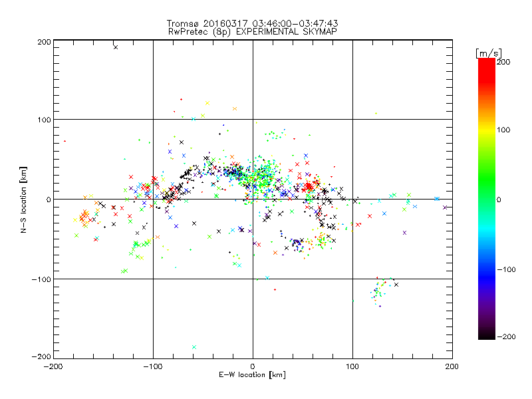
Task: Click the velocity color scale bar
Action: (487, 199)
